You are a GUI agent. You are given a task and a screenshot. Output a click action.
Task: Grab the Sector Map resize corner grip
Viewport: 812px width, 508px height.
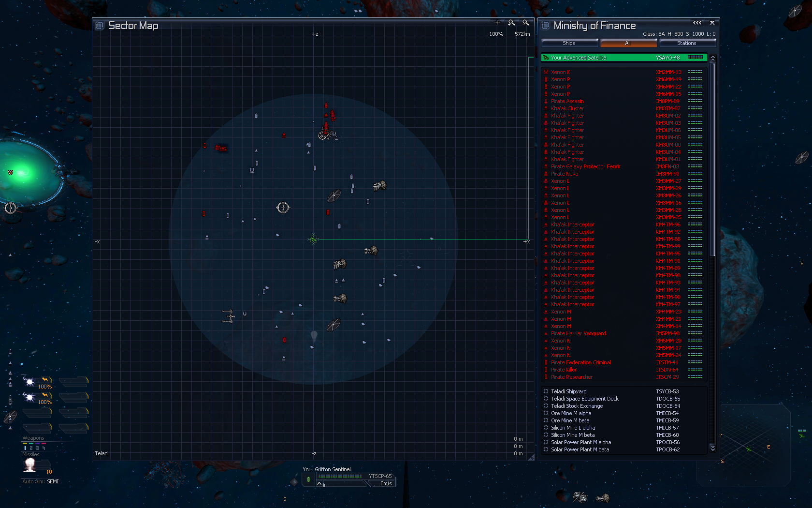pos(531,457)
